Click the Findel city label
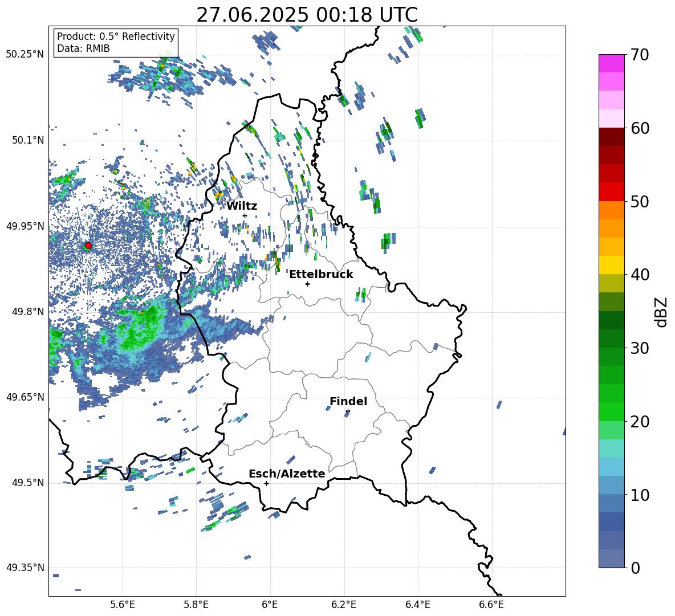The width and height of the screenshot is (675, 616). pos(348,401)
